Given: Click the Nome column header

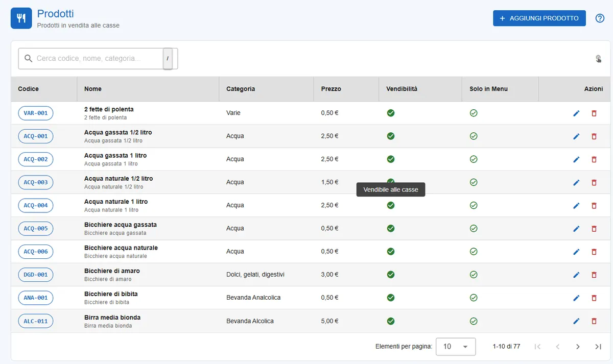Looking at the screenshot, I should [93, 89].
